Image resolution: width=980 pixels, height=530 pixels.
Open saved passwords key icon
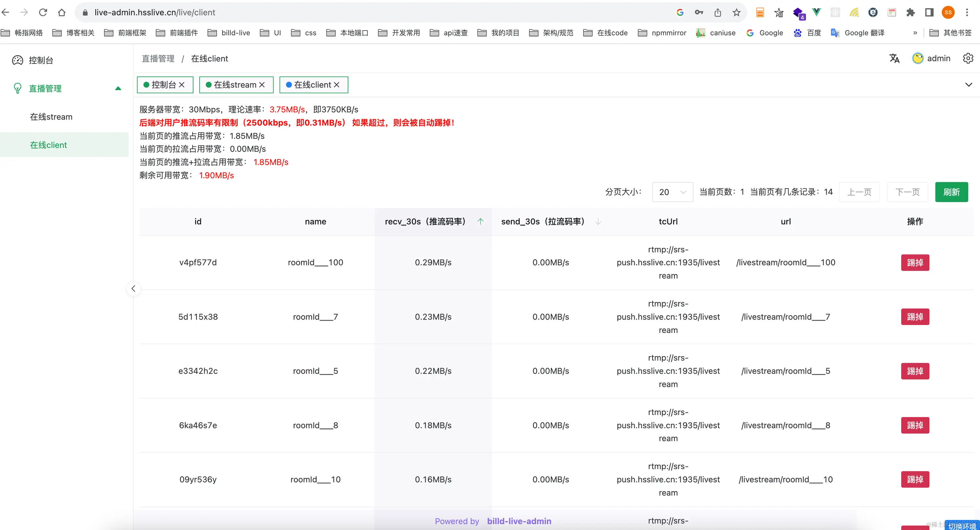pos(699,12)
